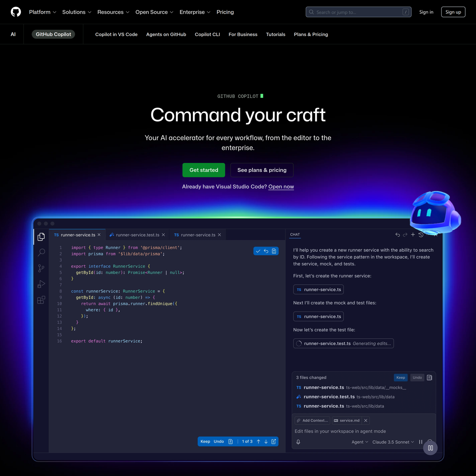Click the diff file icon beside the editor checkmark
This screenshot has height=476, width=476.
274,251
